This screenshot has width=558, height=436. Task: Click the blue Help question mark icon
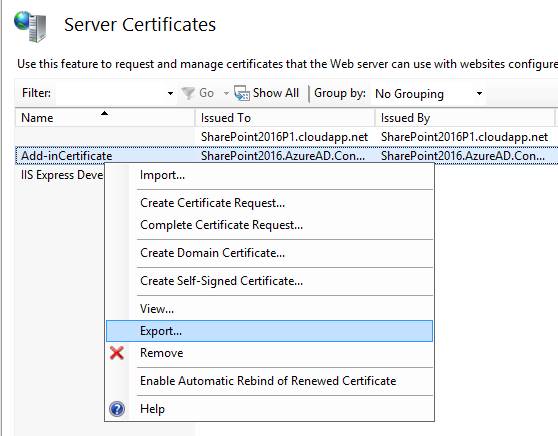pyautogui.click(x=117, y=409)
